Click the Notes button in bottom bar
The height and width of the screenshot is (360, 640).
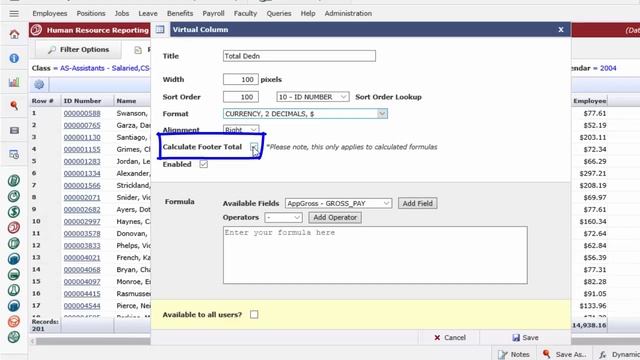click(514, 354)
